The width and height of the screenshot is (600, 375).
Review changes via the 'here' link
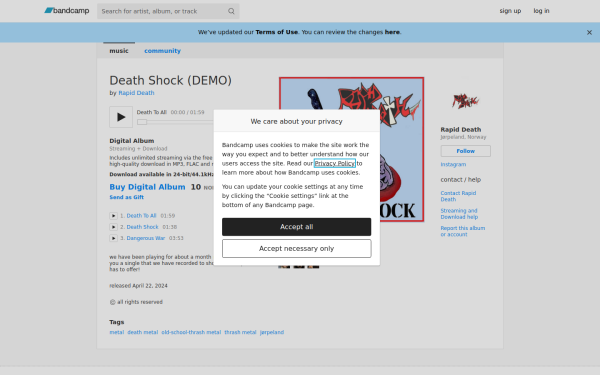point(392,32)
